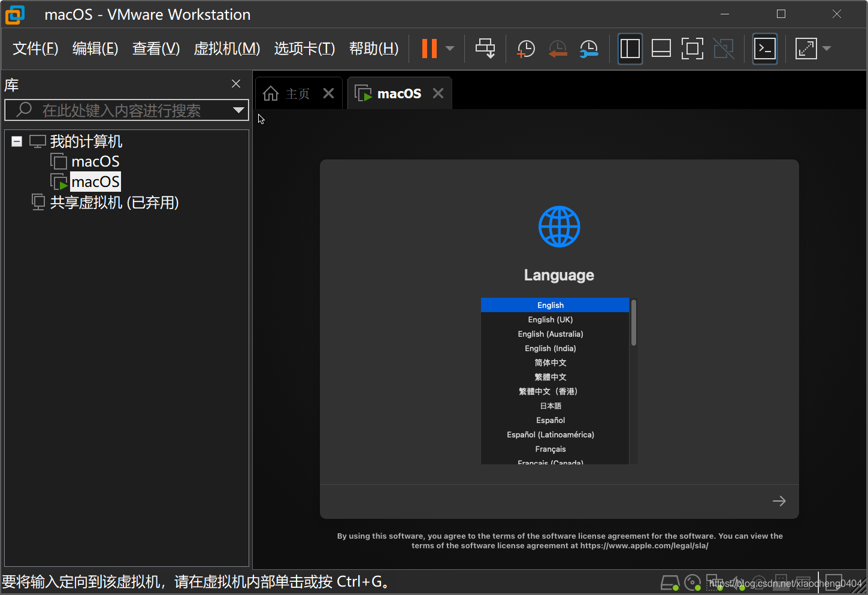Click the language list scrollbar

point(633,323)
